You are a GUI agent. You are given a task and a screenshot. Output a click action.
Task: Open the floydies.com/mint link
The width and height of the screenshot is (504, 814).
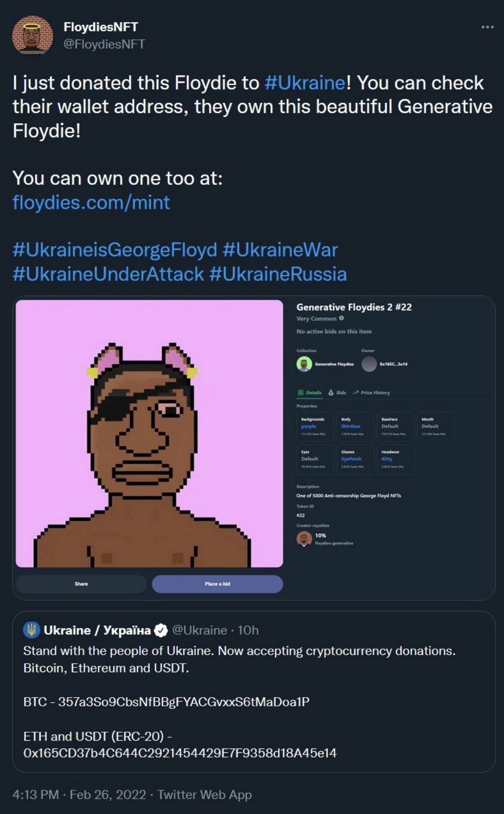click(x=91, y=203)
